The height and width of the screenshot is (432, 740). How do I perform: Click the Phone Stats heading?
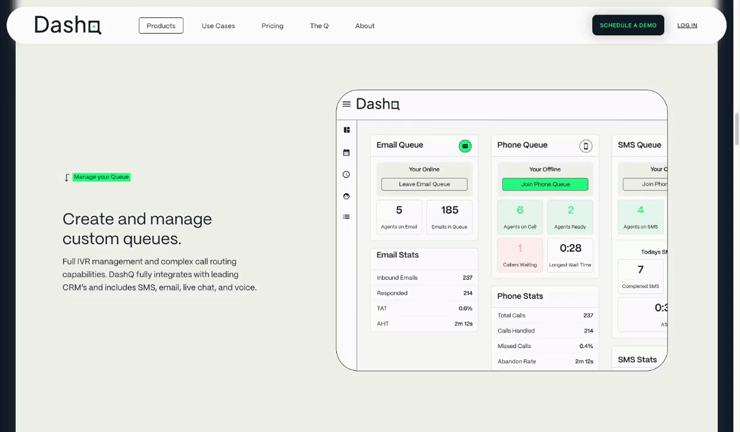click(x=520, y=296)
